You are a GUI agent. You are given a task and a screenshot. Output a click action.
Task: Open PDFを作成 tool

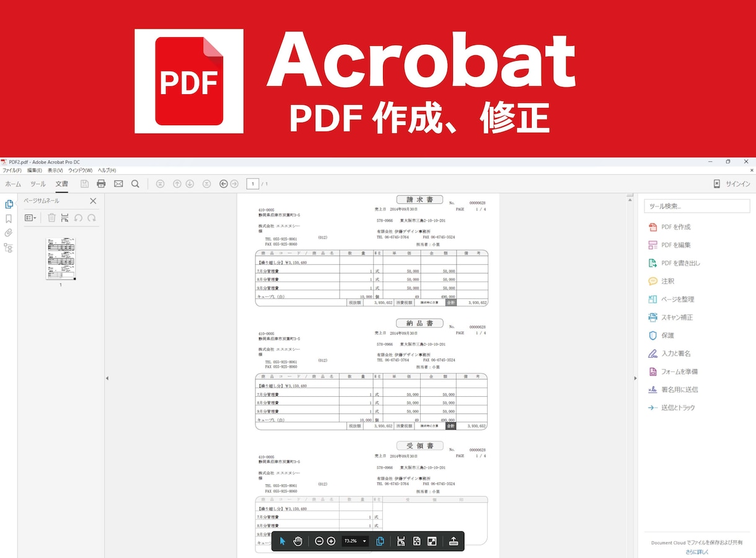(669, 227)
